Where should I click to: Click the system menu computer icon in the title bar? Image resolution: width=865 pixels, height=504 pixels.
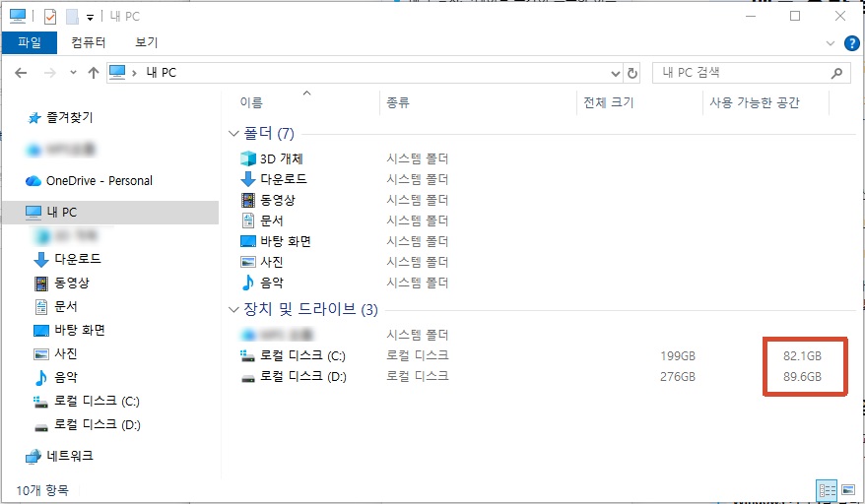coord(18,17)
